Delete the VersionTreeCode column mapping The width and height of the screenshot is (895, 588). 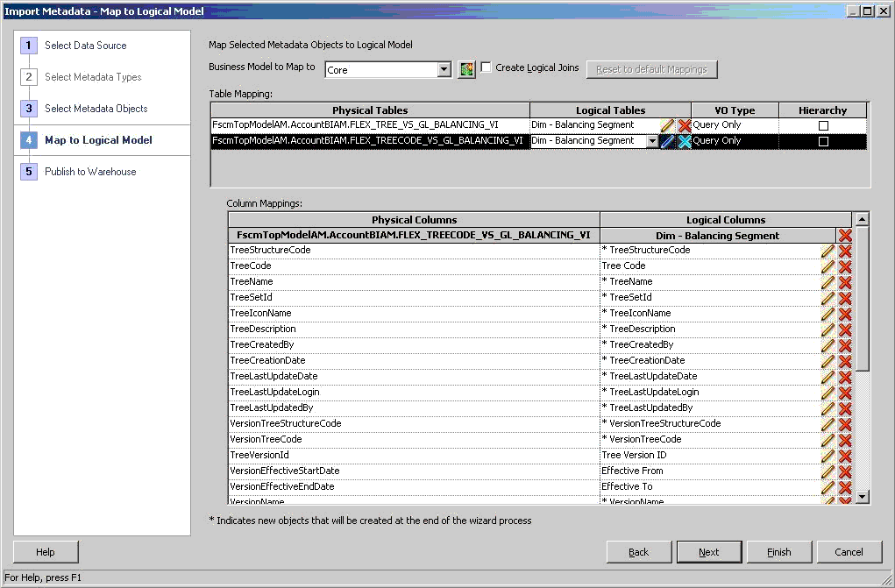click(x=845, y=440)
